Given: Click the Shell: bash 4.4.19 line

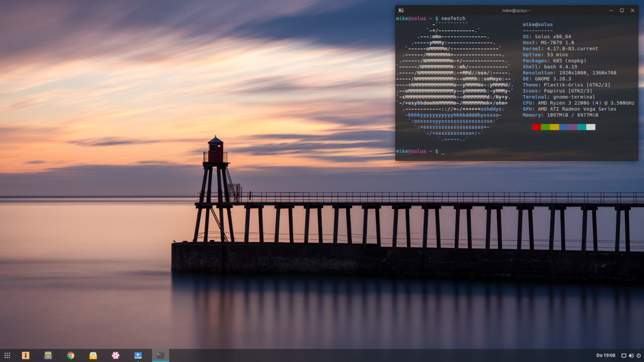Looking at the screenshot, I should [550, 67].
